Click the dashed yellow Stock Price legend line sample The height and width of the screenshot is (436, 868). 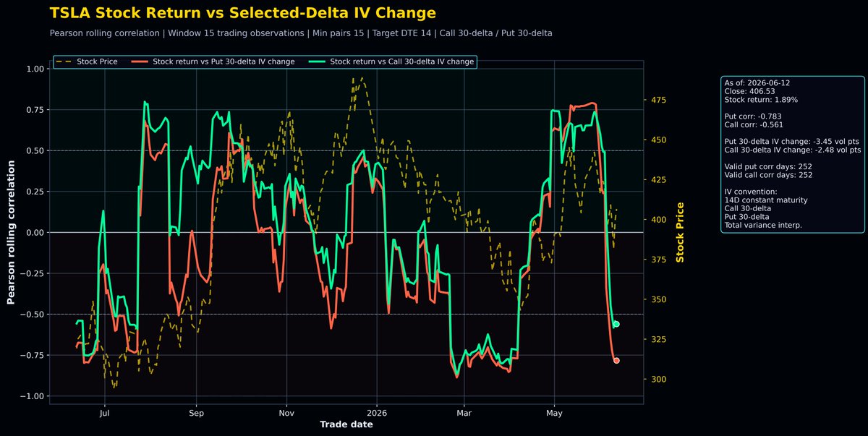point(64,62)
